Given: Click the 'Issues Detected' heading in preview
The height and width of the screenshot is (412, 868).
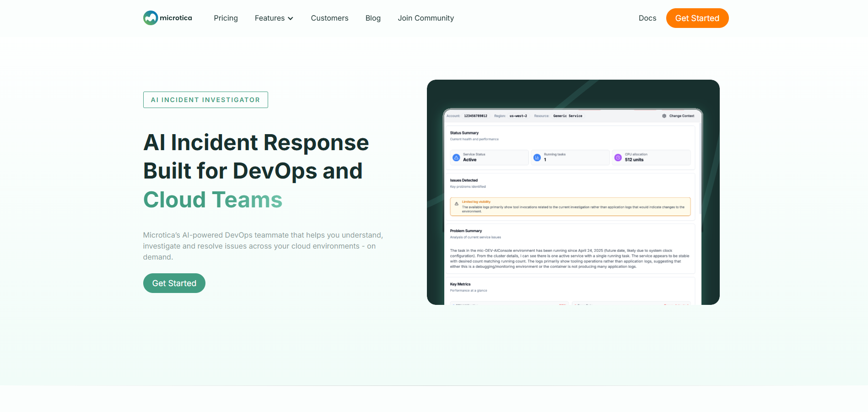Looking at the screenshot, I should pyautogui.click(x=464, y=180).
